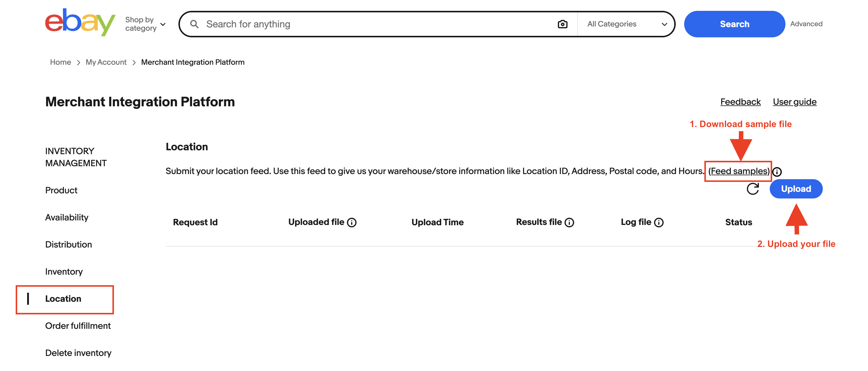This screenshot has width=868, height=371.
Task: Click Merchant Integration Platform breadcrumb text
Action: click(193, 62)
